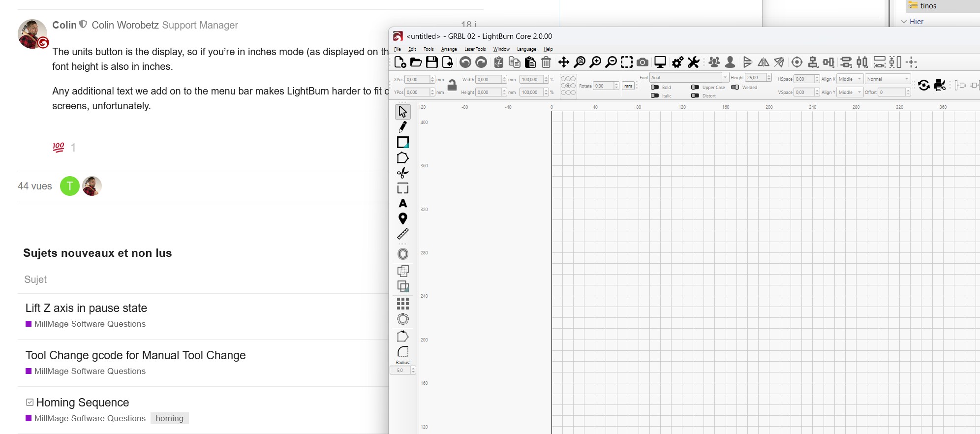Open the Normal text mode dropdown

[888, 79]
